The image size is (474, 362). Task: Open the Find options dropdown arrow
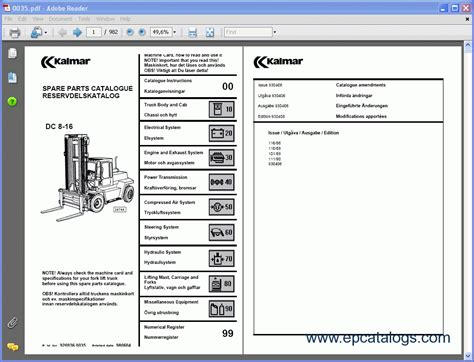[275, 32]
